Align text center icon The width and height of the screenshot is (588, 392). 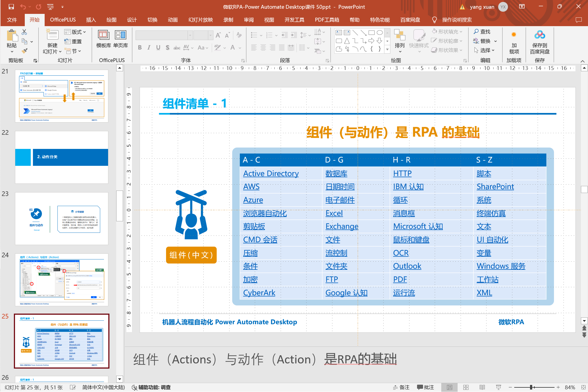(263, 48)
